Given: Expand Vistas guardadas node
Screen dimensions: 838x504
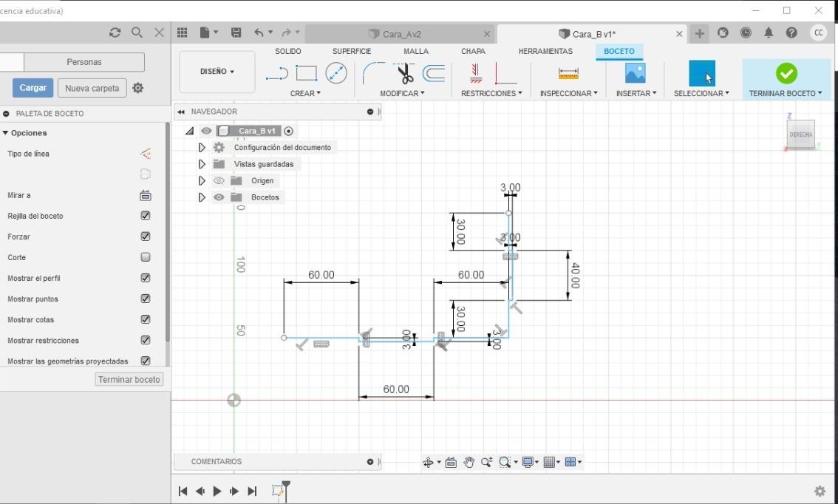Looking at the screenshot, I should tap(202, 164).
